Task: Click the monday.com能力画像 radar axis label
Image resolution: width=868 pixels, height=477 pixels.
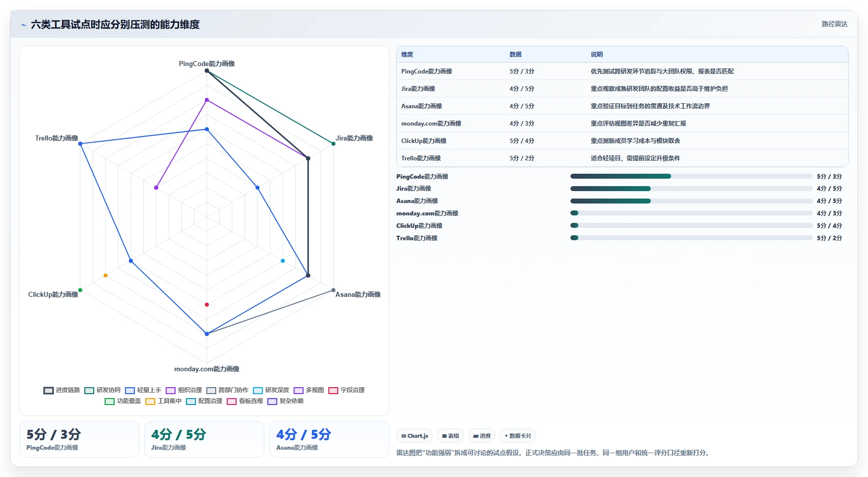Action: tap(207, 369)
